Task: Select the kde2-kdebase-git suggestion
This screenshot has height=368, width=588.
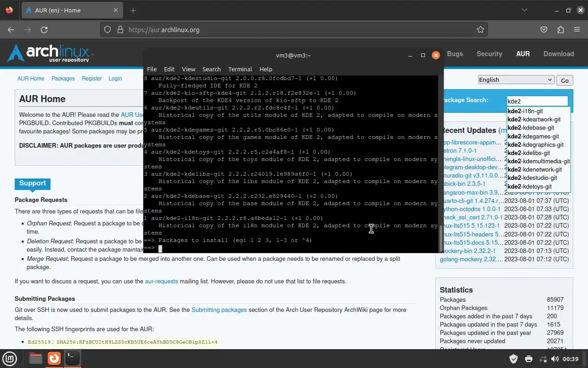Action: [538, 127]
